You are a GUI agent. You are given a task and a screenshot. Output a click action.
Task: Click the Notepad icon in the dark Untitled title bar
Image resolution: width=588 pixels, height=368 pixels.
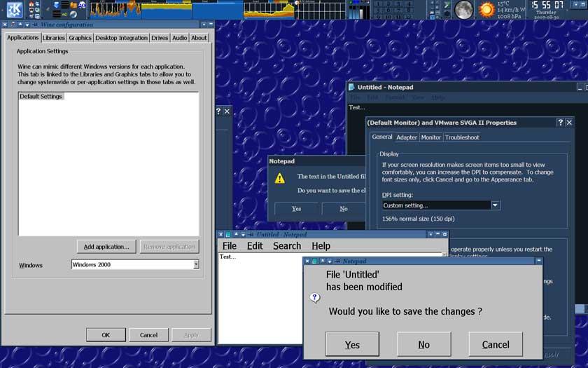pos(352,87)
